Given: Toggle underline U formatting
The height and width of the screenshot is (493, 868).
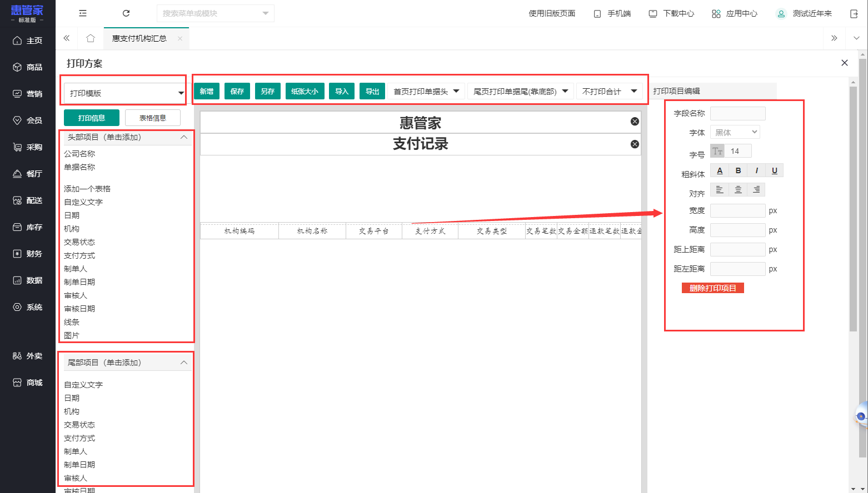Looking at the screenshot, I should [775, 170].
